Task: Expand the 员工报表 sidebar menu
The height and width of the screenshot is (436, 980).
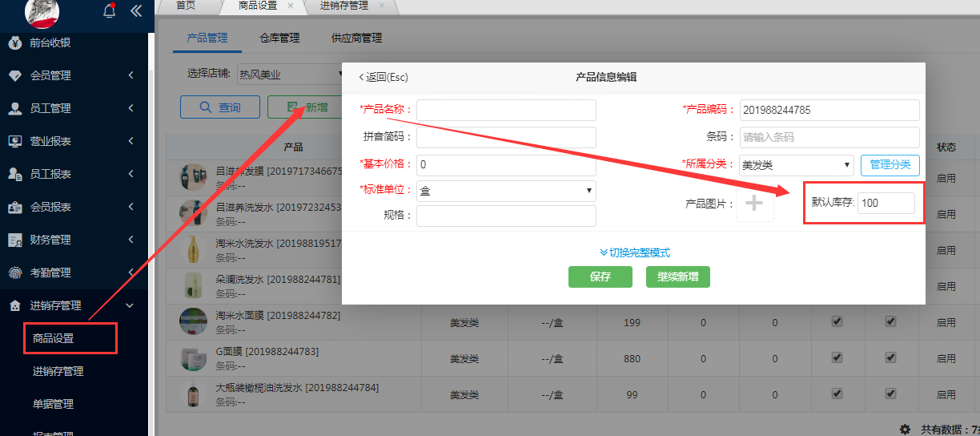Action: coord(131,174)
